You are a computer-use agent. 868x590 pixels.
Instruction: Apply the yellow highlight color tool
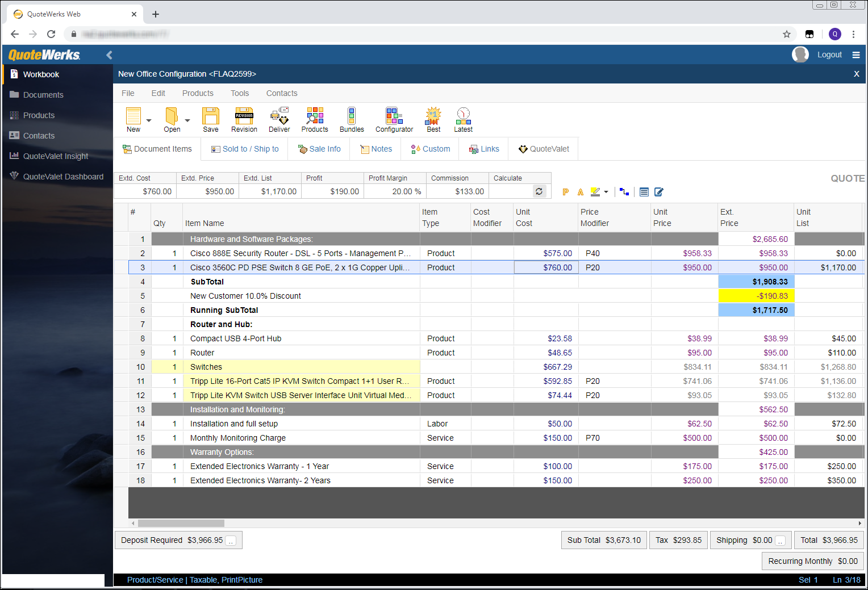coord(595,192)
